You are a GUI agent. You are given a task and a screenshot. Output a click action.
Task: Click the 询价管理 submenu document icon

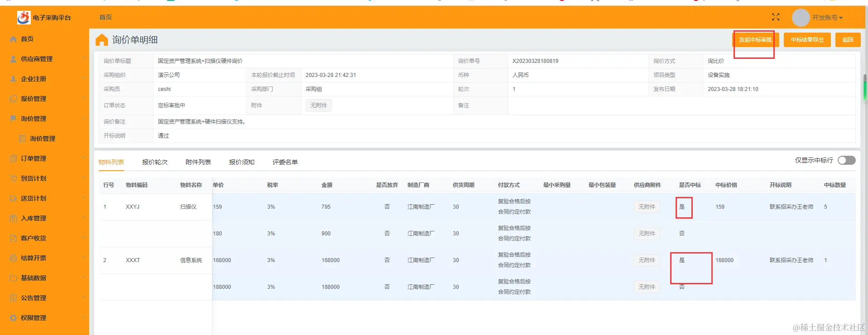pos(23,139)
